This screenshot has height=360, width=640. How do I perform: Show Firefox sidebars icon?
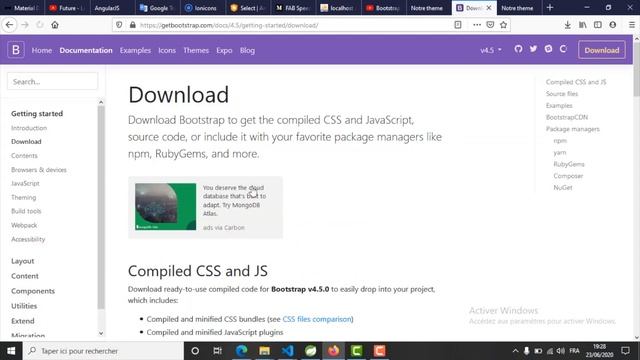[x=598, y=25]
